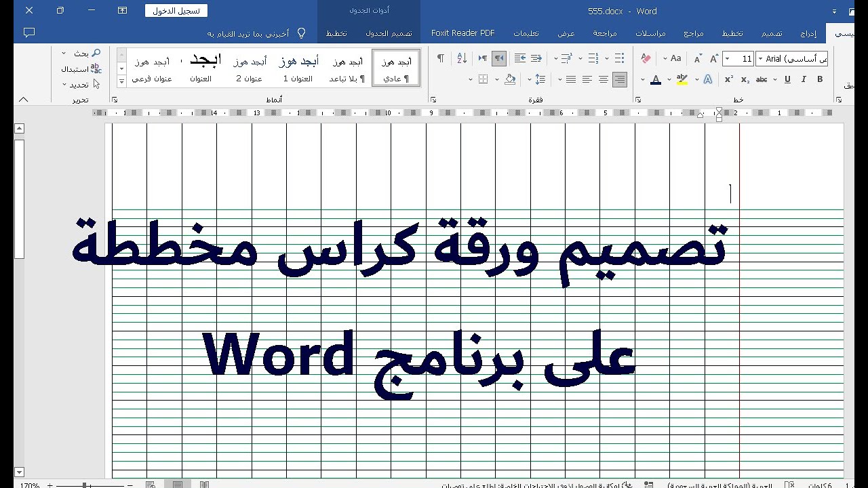Open the text effects (glowing A) menu

tap(708, 79)
